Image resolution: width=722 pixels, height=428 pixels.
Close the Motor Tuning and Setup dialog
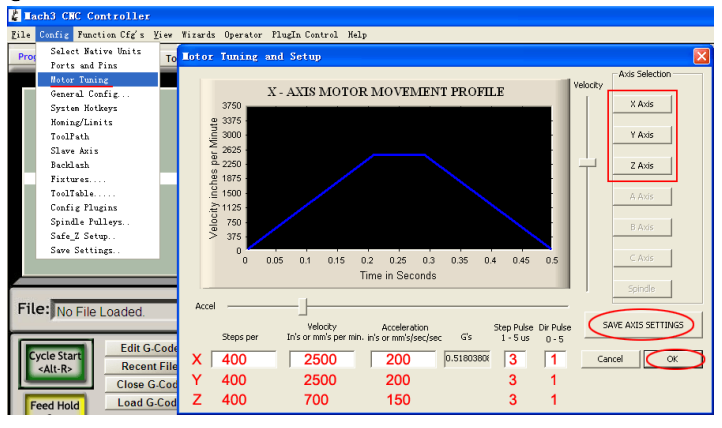[x=701, y=57]
